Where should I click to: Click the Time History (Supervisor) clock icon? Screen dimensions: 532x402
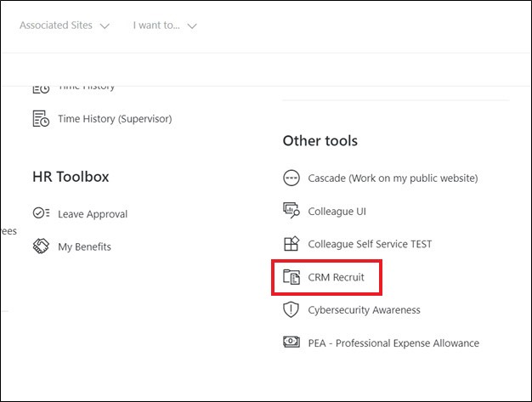click(41, 119)
